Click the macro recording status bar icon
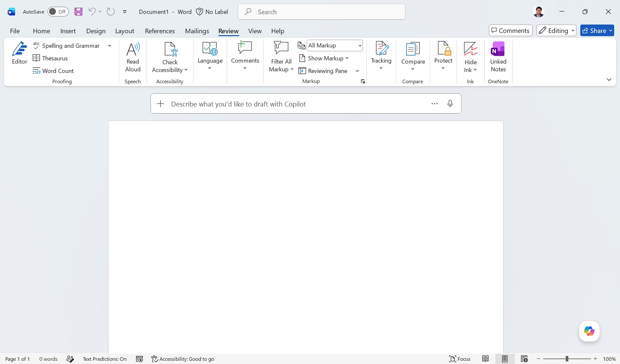The height and width of the screenshot is (364, 620). tap(139, 359)
